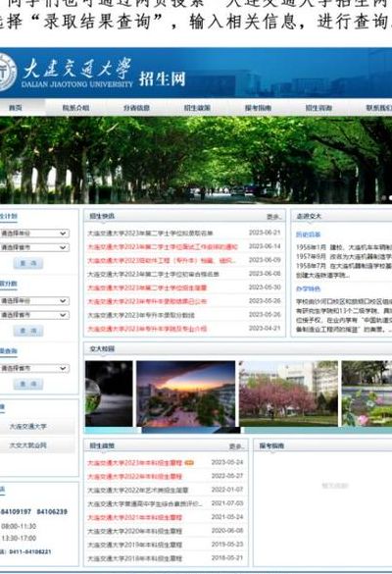
Task: Open the policy item dated 2020-06-08
Action: coord(134,531)
